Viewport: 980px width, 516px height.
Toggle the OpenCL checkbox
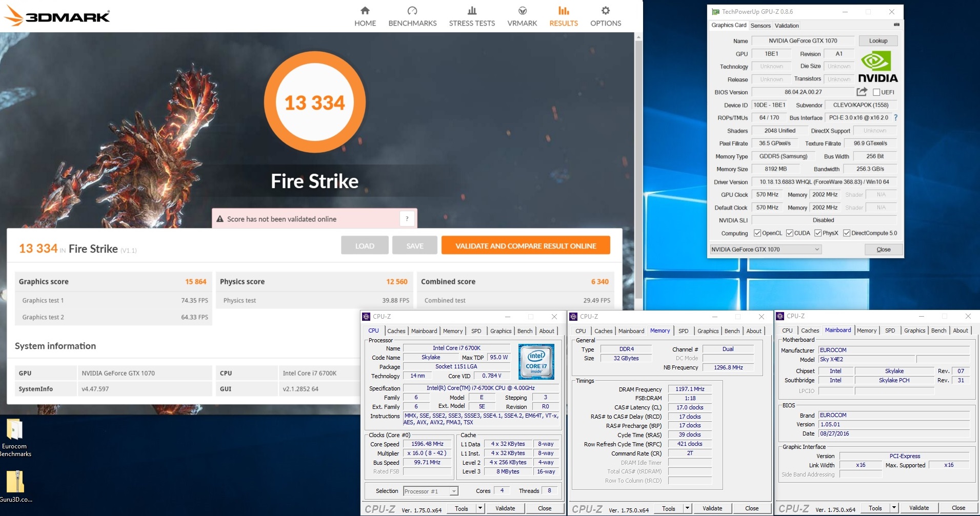(757, 233)
